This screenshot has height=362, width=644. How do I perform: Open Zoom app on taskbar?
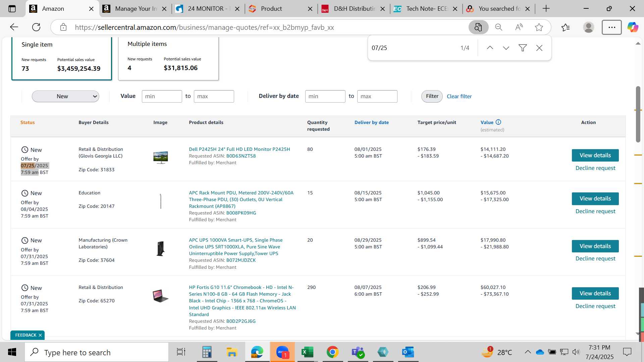click(x=282, y=352)
